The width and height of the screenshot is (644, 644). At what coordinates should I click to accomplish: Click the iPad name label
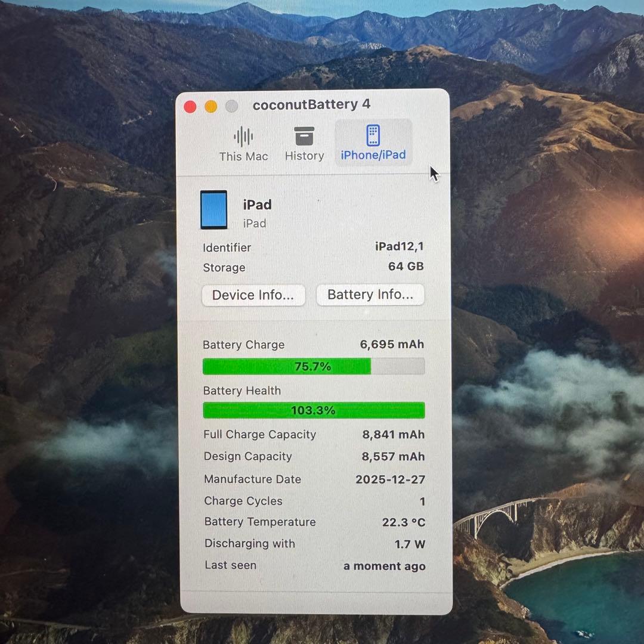(257, 205)
